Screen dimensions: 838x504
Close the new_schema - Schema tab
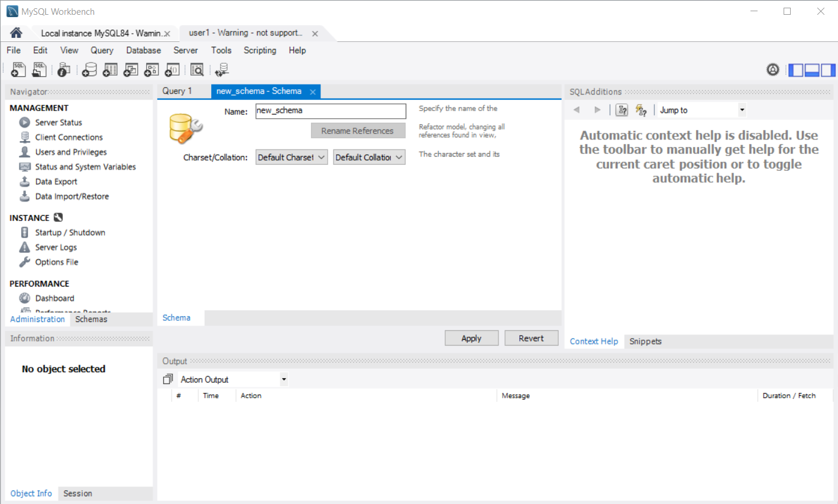click(313, 92)
